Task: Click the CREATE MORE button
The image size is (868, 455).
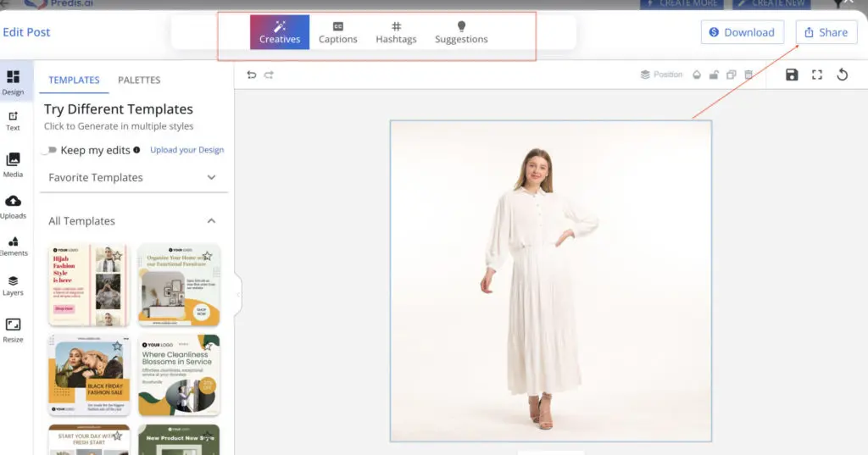Action: (x=682, y=4)
